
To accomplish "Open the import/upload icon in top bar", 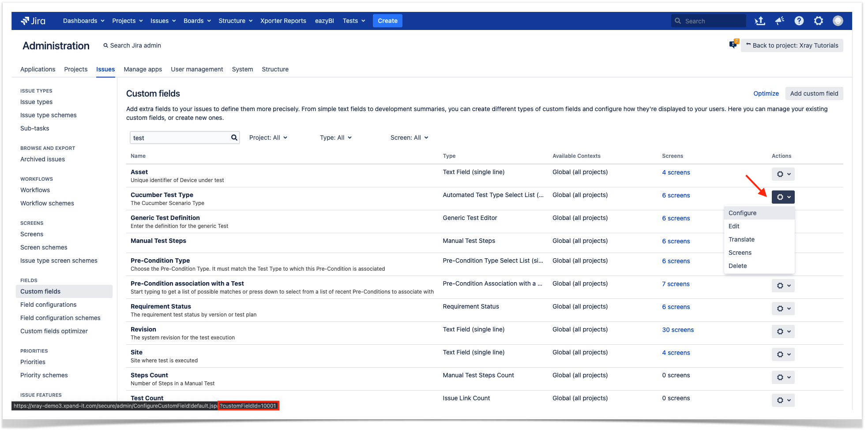I will [759, 21].
